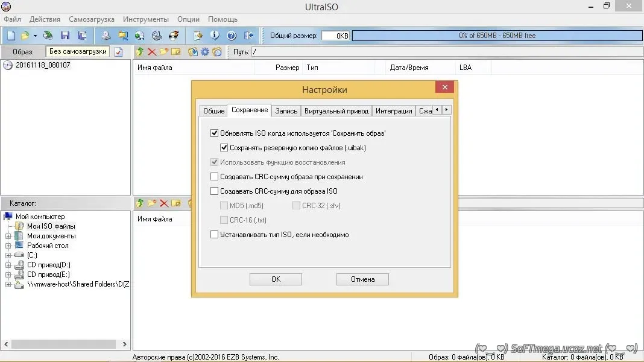Click the Info icon in main toolbar
The height and width of the screenshot is (362, 644).
(214, 36)
